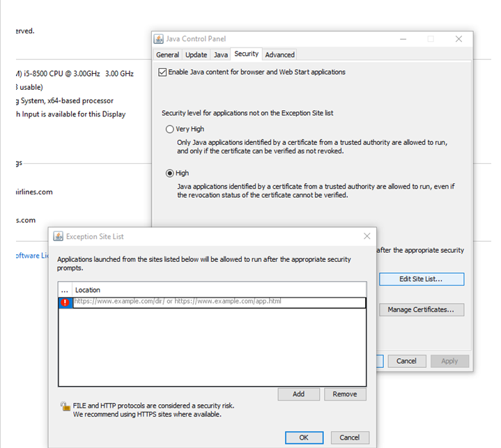Click the ellipsis column header
This screenshot has width=501, height=448.
(65, 290)
